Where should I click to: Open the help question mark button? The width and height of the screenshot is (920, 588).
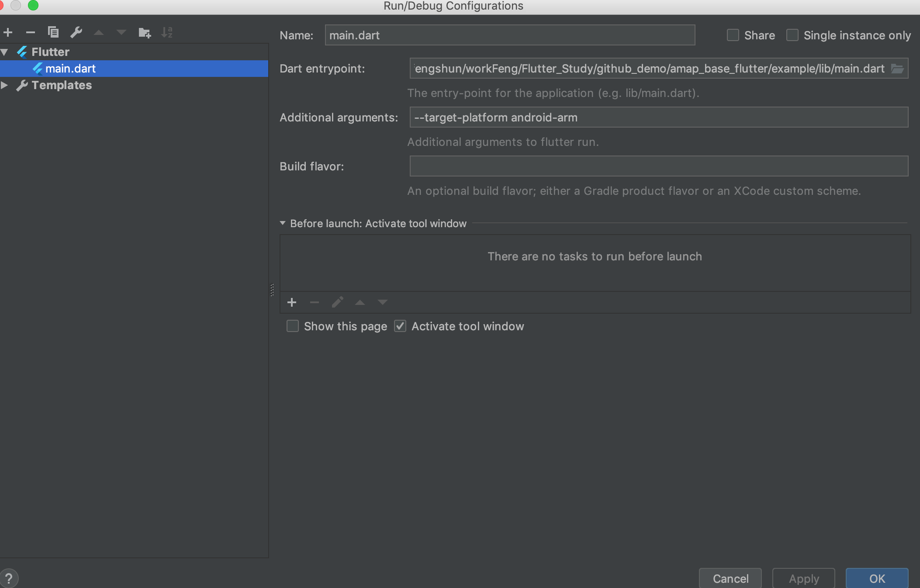pyautogui.click(x=9, y=578)
